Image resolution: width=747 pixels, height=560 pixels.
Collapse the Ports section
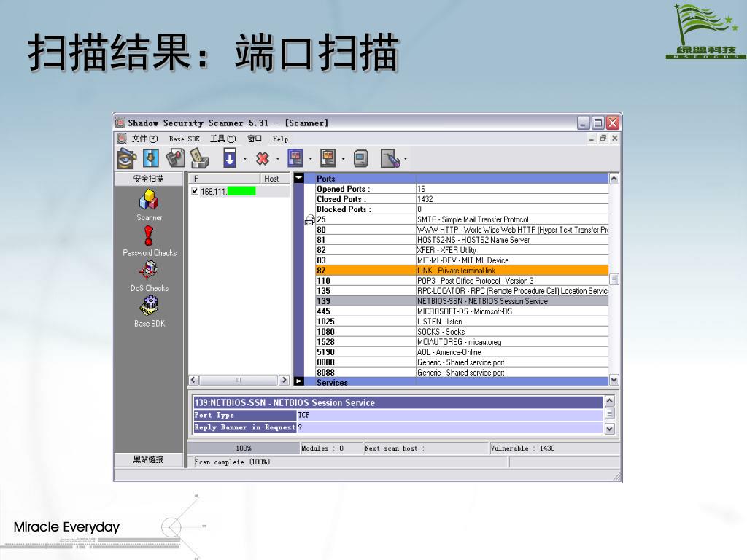tap(298, 178)
